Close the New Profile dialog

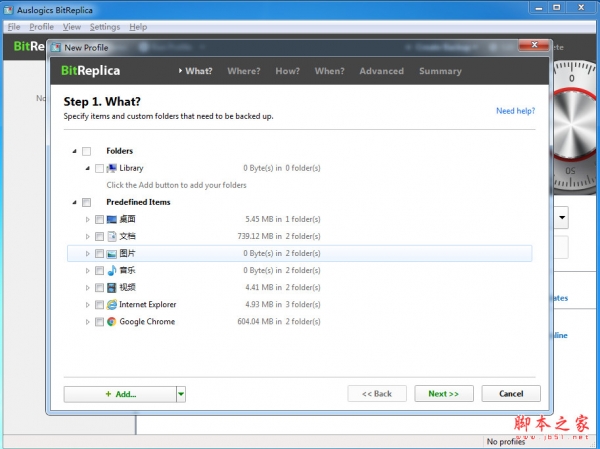535,45
